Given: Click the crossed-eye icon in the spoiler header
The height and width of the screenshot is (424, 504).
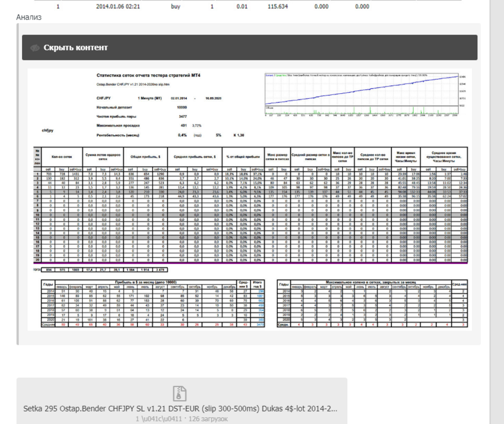Looking at the screenshot, I should pos(34,48).
